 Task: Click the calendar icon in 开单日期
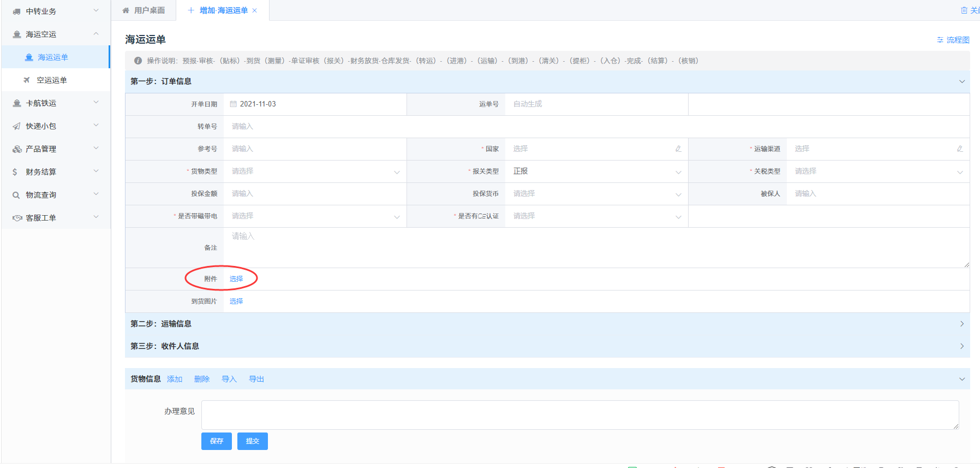click(x=234, y=104)
